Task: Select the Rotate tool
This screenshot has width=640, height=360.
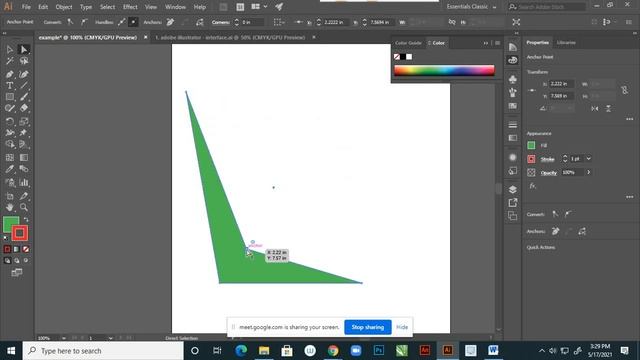Action: pyautogui.click(x=10, y=122)
